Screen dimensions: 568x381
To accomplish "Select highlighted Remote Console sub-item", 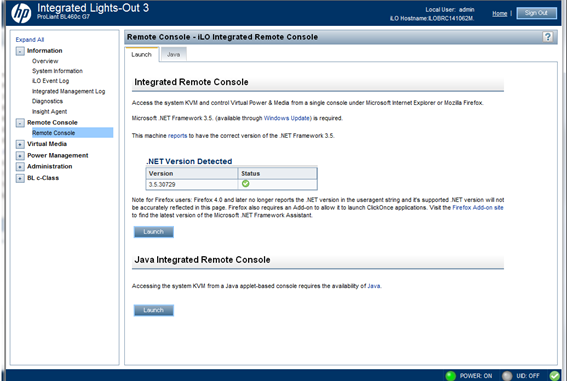I will [x=72, y=133].
